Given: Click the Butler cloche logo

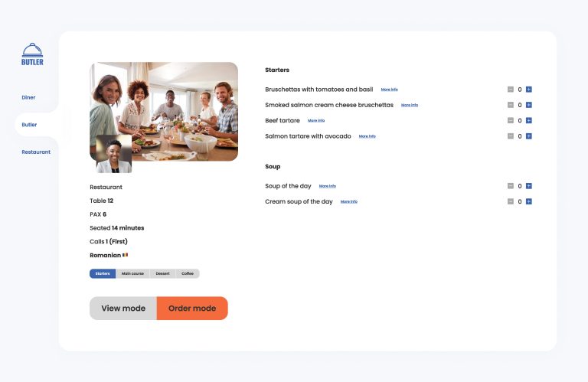Looking at the screenshot, I should point(32,54).
